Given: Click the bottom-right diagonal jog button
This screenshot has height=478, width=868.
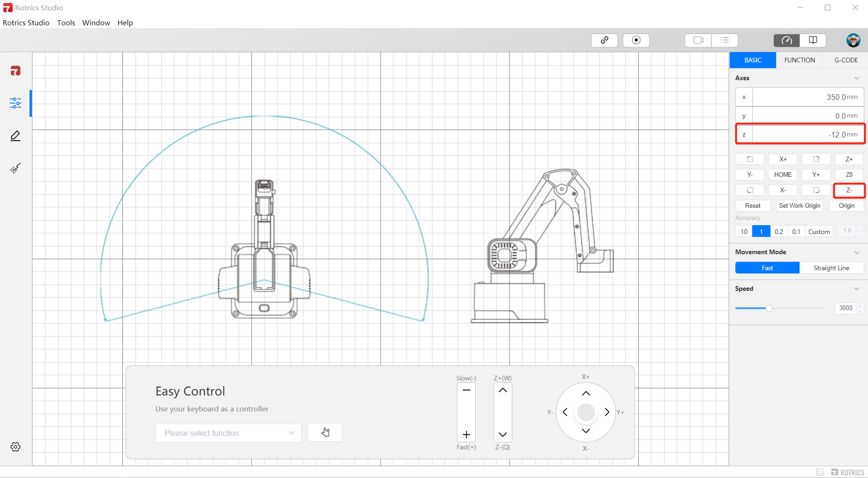Looking at the screenshot, I should pyautogui.click(x=816, y=190).
